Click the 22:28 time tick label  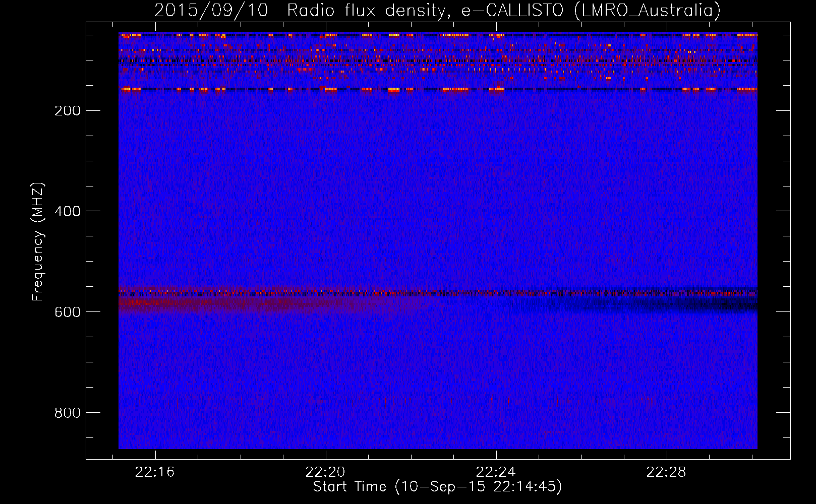click(666, 472)
